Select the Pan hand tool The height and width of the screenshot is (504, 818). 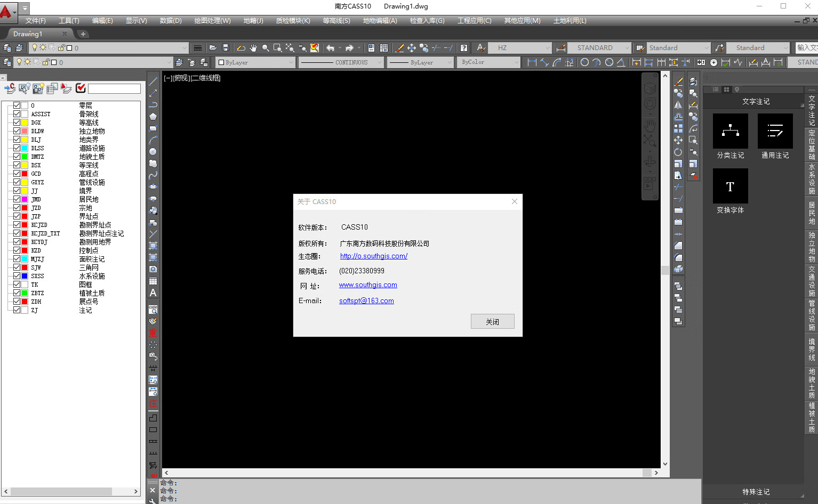point(253,48)
